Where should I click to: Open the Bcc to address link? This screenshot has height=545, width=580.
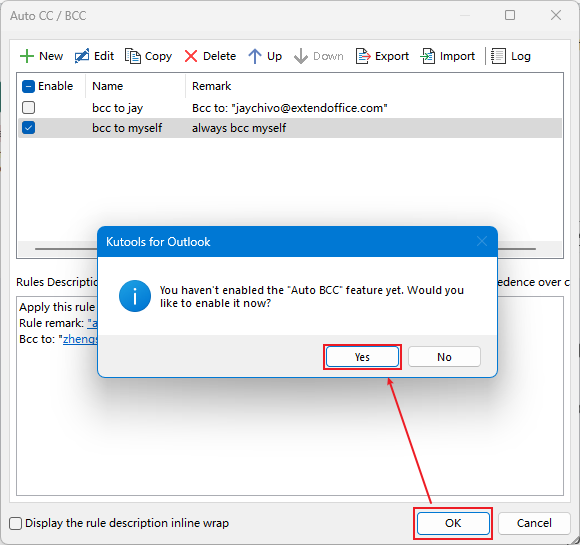(x=80, y=339)
